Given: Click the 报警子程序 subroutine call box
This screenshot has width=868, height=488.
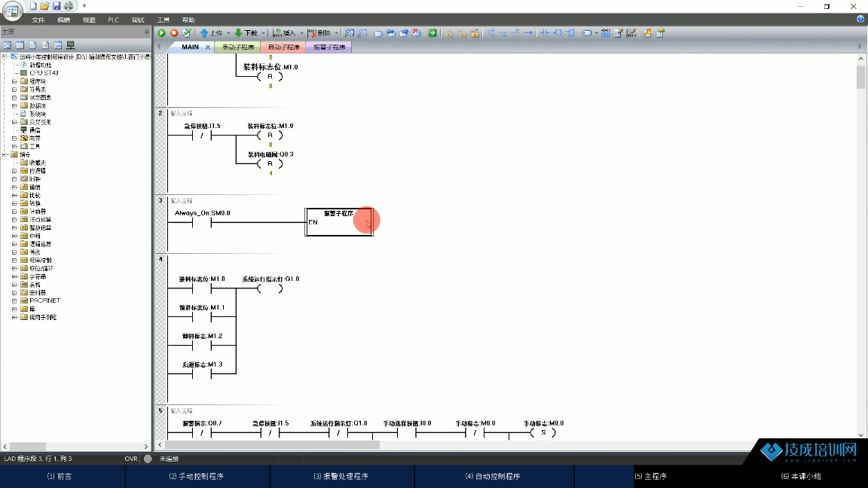Looking at the screenshot, I should (x=339, y=222).
